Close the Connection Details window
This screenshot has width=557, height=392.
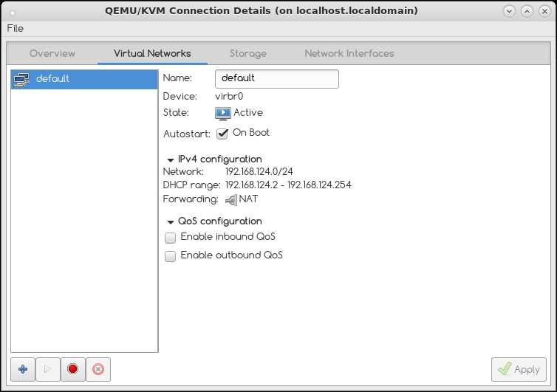(544, 11)
